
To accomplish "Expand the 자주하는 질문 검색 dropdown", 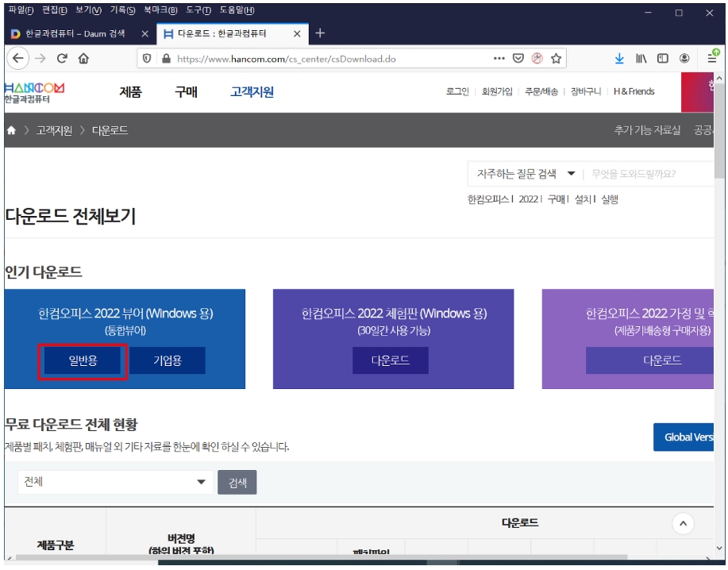I will [x=526, y=174].
